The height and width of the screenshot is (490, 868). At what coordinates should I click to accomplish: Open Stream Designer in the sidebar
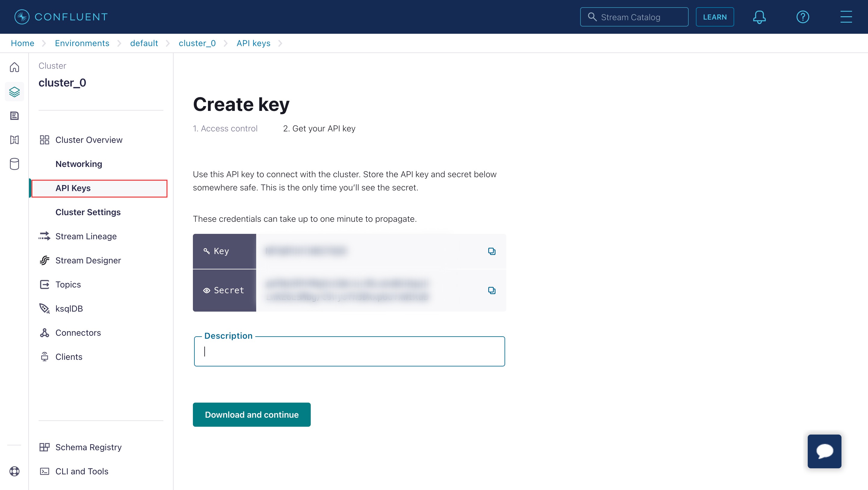point(88,260)
